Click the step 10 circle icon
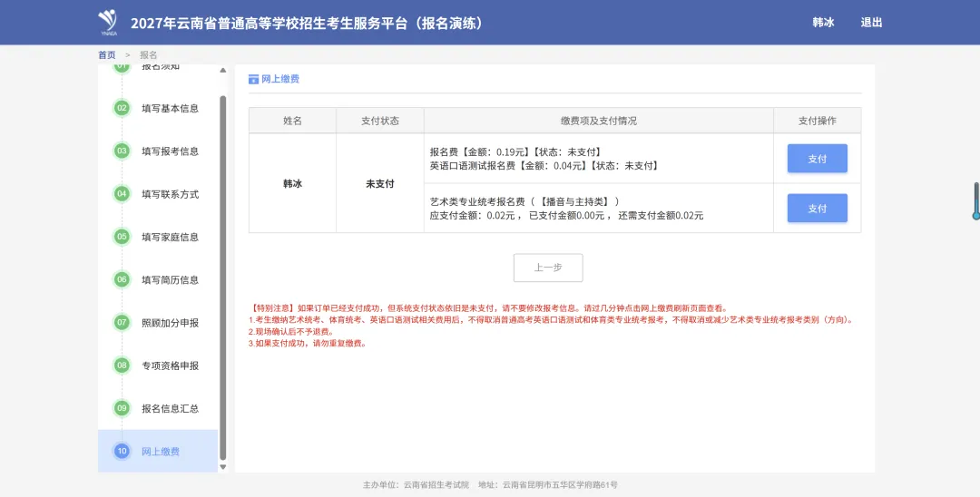This screenshot has height=497, width=980. pyautogui.click(x=122, y=451)
